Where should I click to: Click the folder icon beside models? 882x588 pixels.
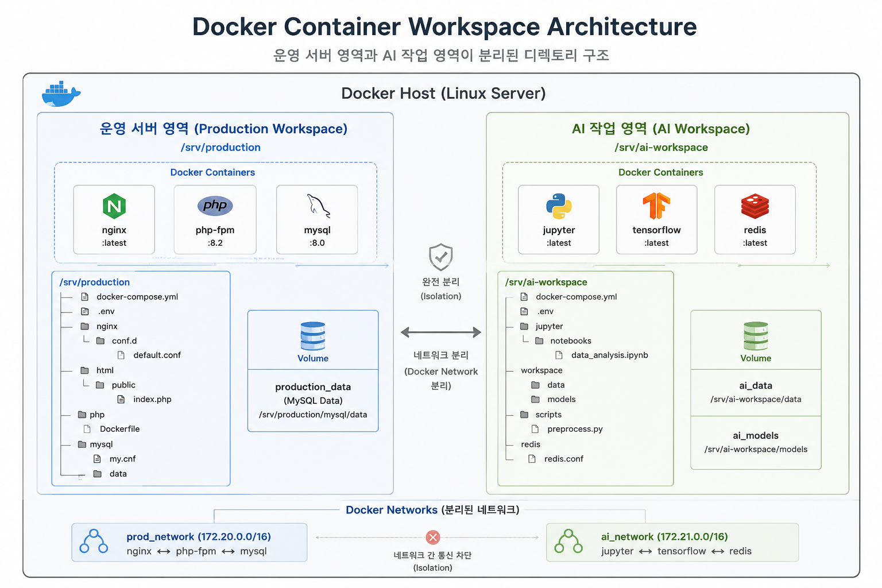[535, 399]
